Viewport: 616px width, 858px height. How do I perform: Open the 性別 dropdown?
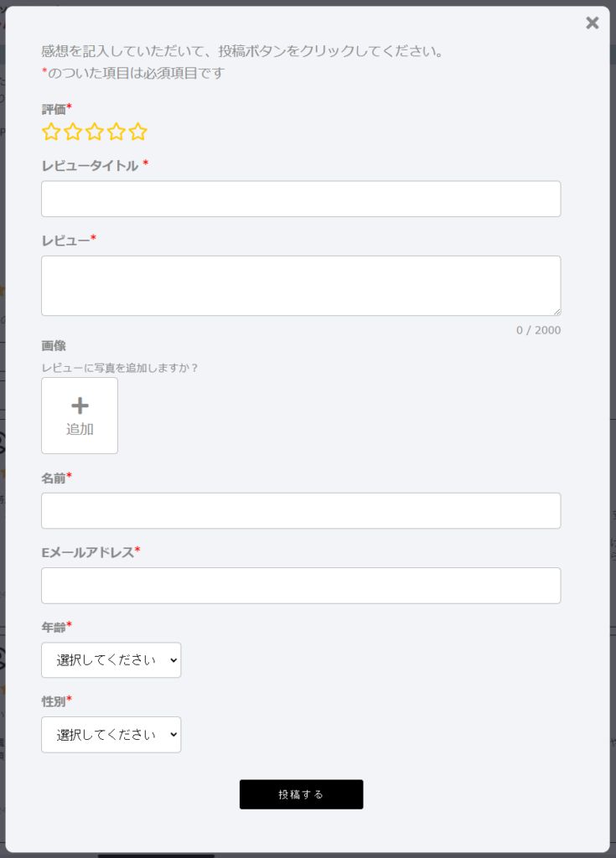point(111,734)
